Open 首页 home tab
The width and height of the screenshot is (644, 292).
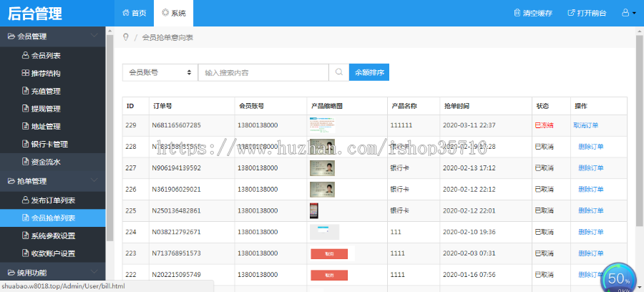(x=135, y=13)
